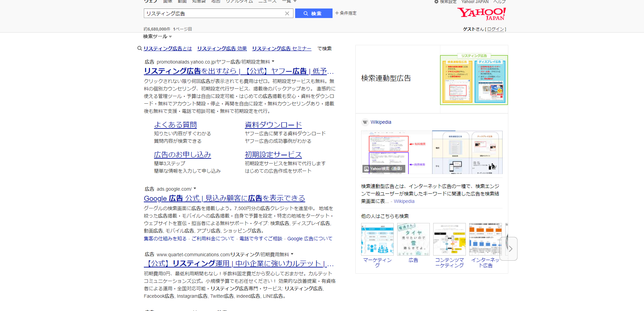
Task: Click the ご利用料金について link
Action: (x=213, y=239)
